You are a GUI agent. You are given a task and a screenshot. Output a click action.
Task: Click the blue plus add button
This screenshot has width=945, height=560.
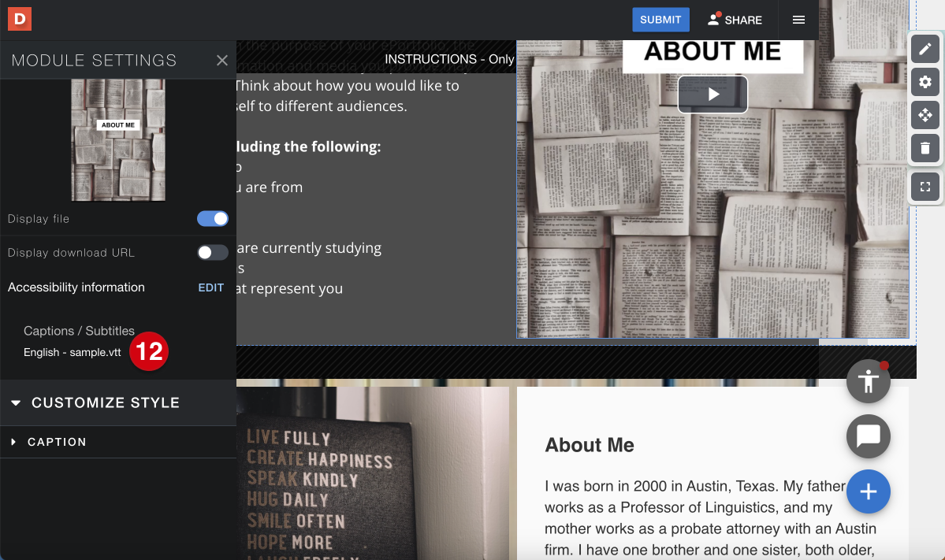tap(868, 491)
